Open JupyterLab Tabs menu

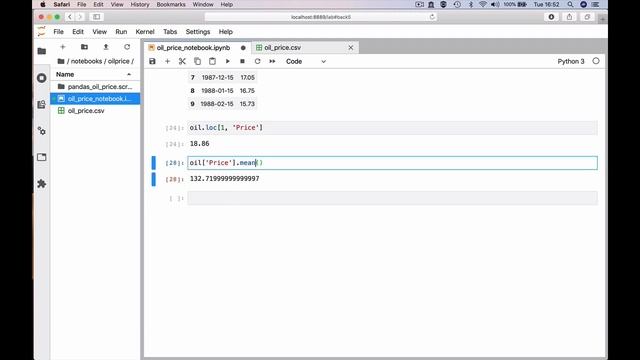point(170,31)
